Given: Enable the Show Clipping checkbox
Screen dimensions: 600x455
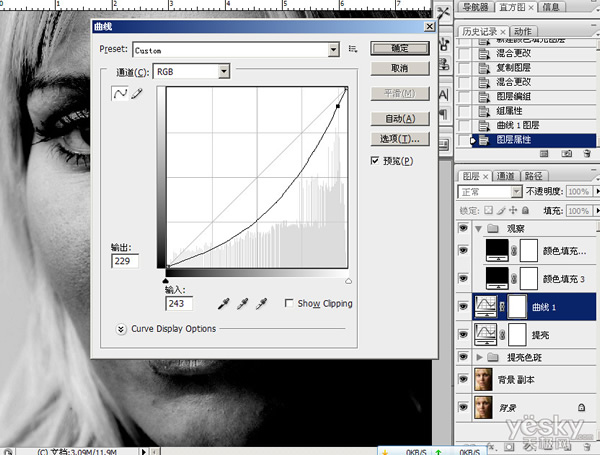Looking at the screenshot, I should click(x=289, y=303).
